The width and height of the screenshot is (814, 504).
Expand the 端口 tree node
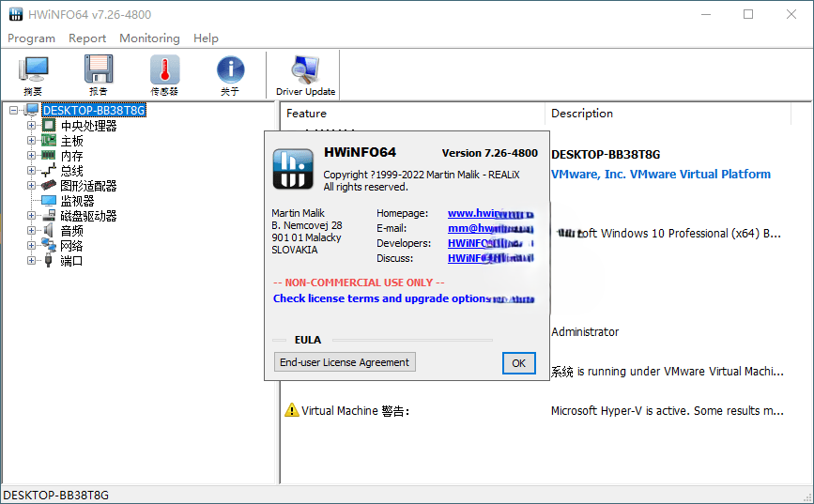[31, 261]
